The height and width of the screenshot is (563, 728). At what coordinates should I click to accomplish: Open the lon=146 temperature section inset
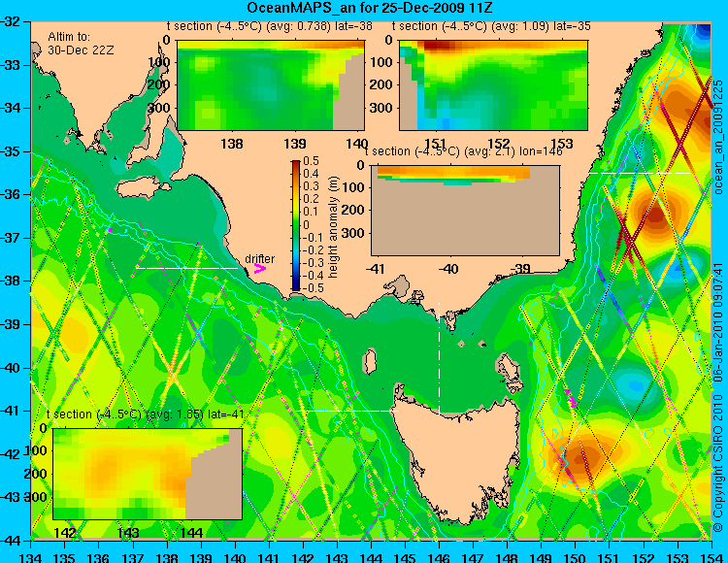point(465,211)
